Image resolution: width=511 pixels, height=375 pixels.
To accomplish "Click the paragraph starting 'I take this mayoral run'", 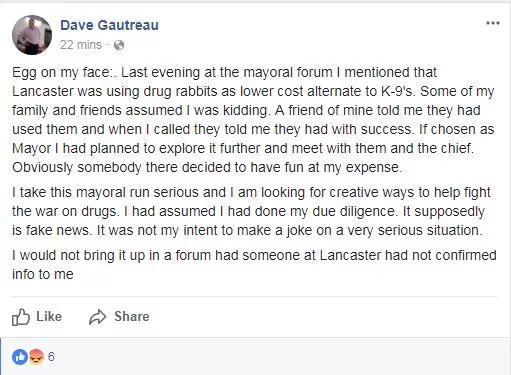I will click(253, 211).
